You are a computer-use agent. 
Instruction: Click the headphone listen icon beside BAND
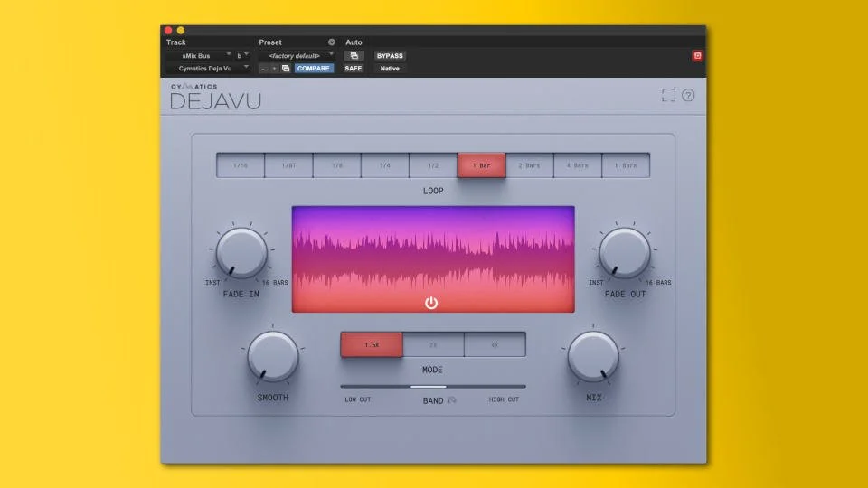pyautogui.click(x=452, y=400)
